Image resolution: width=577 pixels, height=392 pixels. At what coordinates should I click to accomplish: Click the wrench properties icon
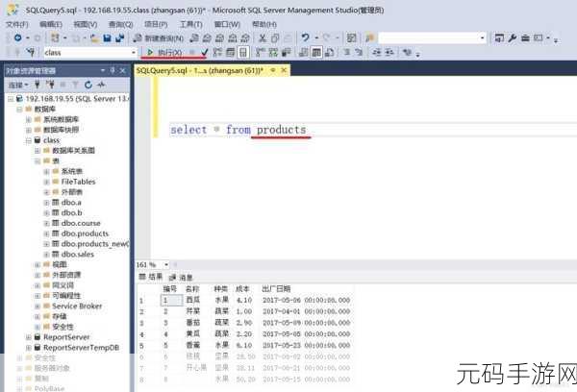(x=512, y=37)
